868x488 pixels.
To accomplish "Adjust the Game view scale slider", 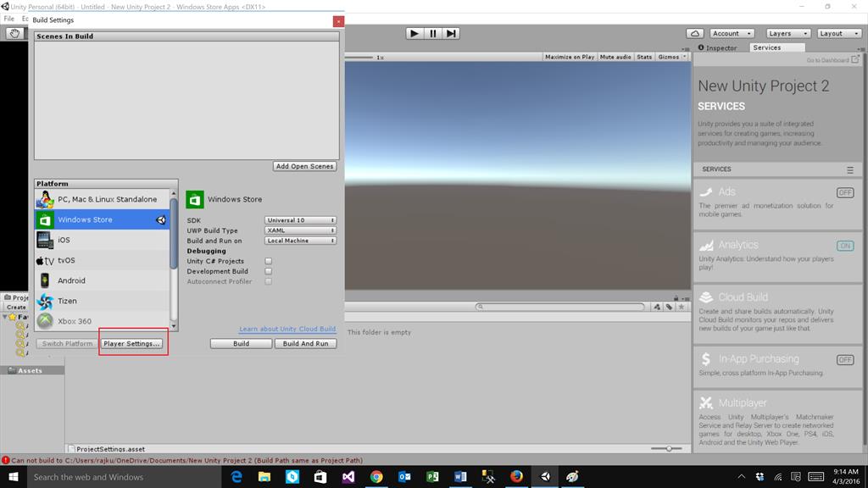I will click(359, 57).
